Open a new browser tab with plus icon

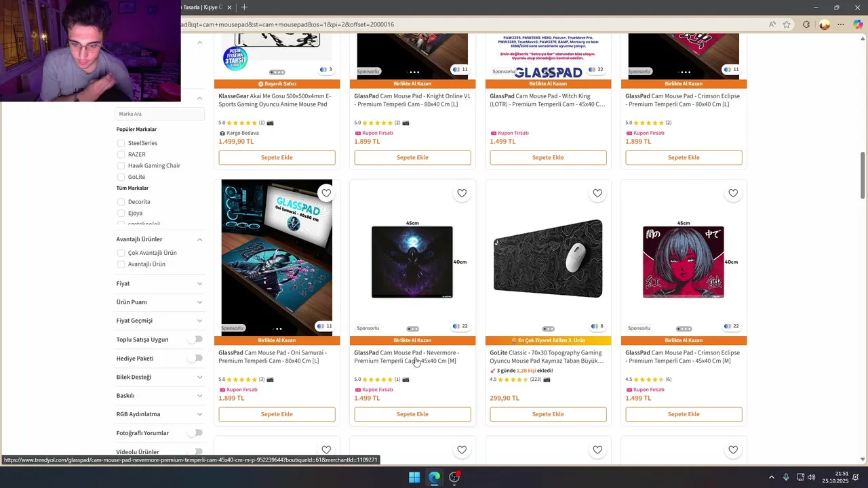pos(244,7)
